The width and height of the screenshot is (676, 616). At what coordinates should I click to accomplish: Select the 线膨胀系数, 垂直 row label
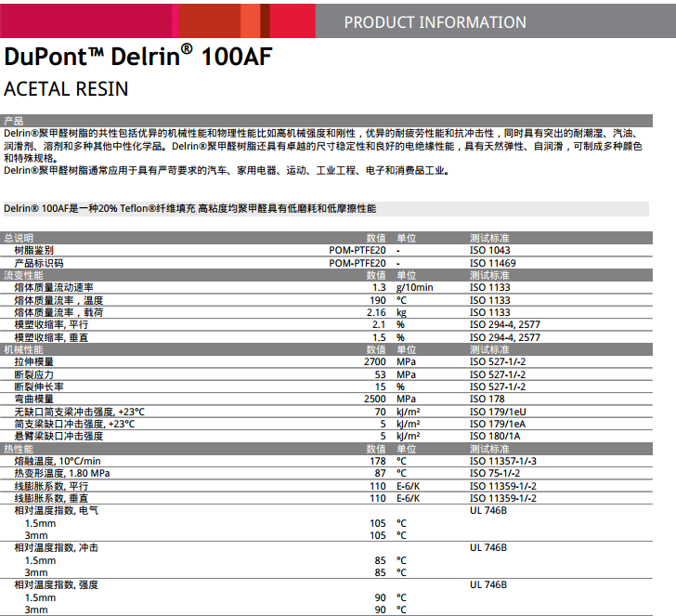point(51,498)
